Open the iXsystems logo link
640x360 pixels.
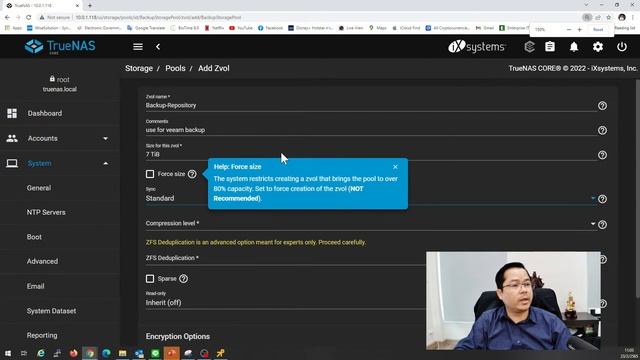[477, 47]
